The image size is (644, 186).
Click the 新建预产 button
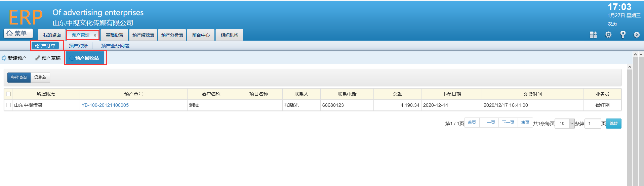point(14,58)
